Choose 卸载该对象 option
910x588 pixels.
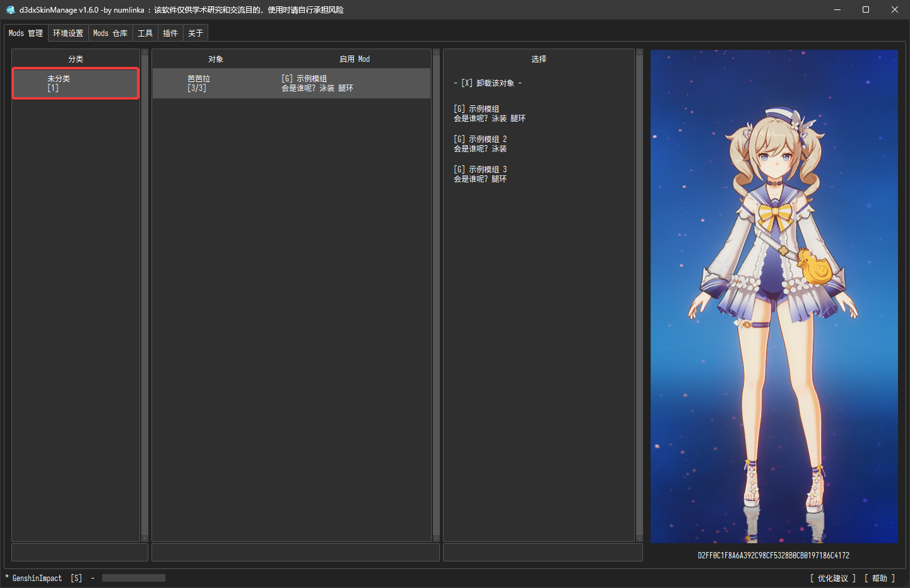(488, 83)
